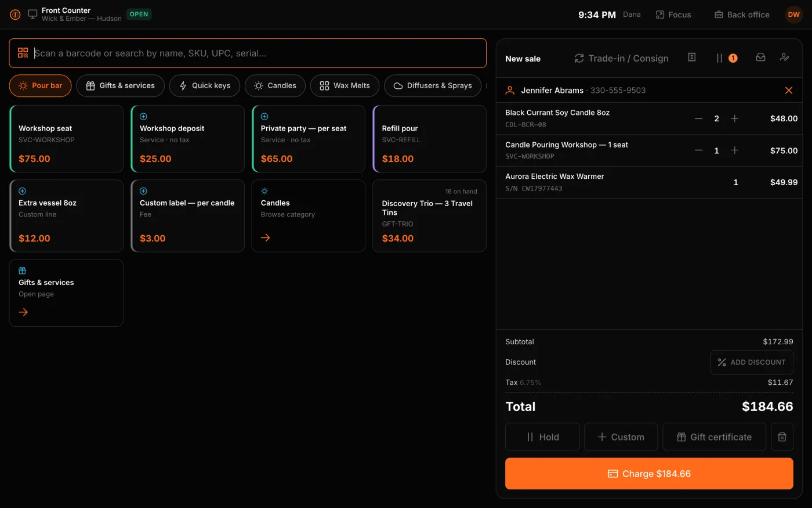Click the plus icon on Extra vessel 8oz tile
Screen dimensions: 812x508
point(22,191)
